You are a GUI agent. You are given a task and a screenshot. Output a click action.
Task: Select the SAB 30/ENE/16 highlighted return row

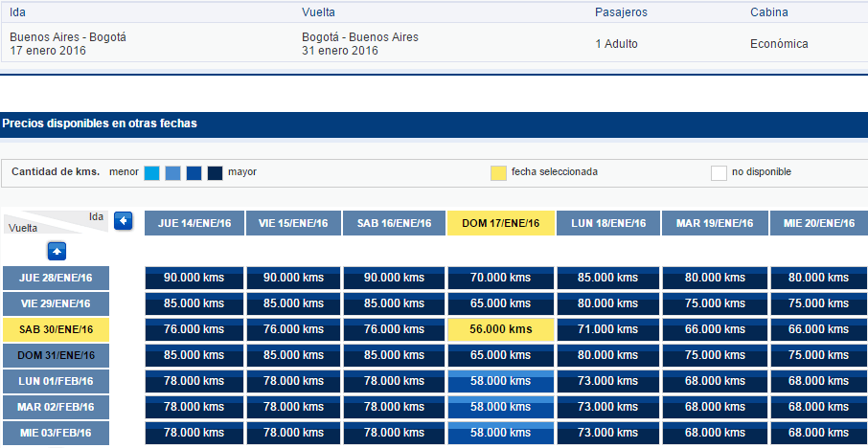[56, 329]
